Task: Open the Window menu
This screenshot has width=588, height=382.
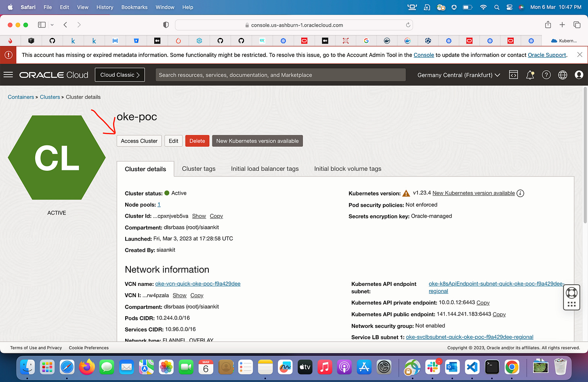Action: click(165, 7)
